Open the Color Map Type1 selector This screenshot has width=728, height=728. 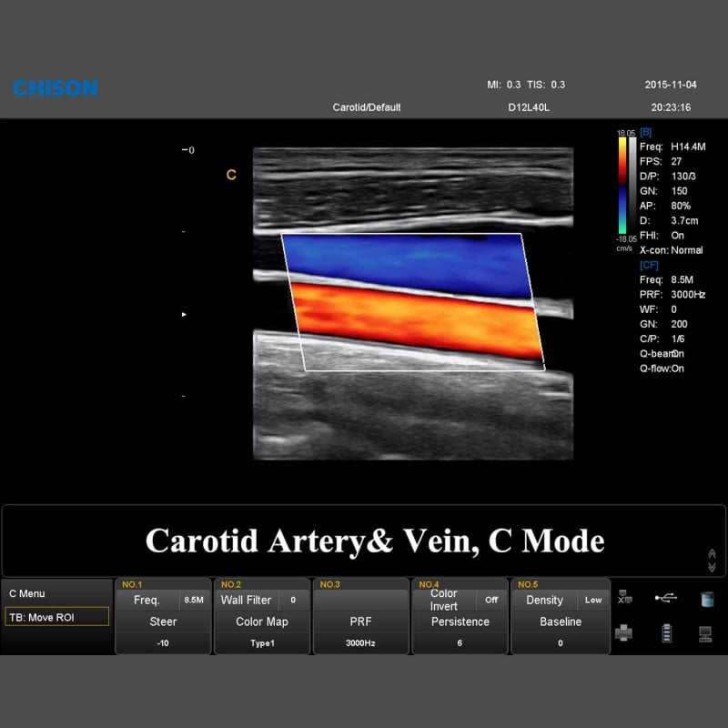click(262, 622)
